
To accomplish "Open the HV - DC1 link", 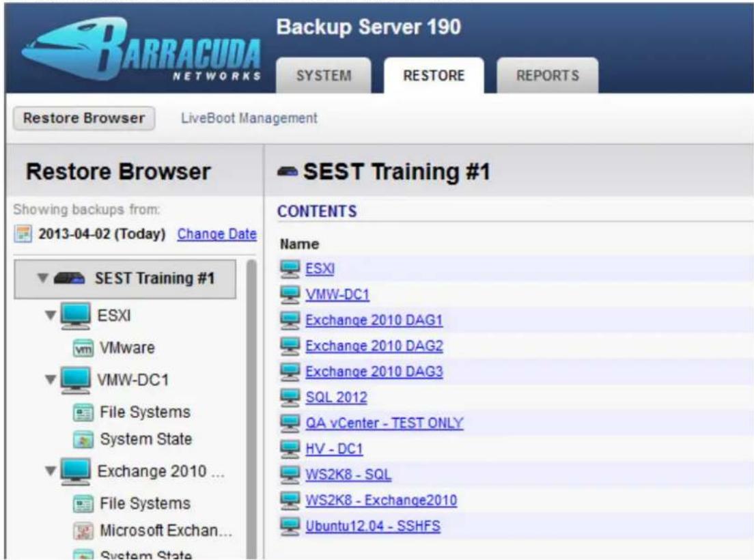I will (334, 449).
